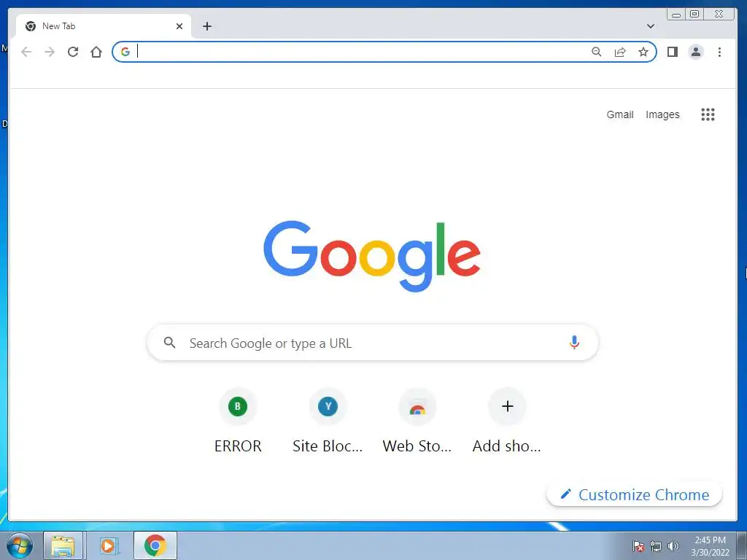This screenshot has height=560, width=747.
Task: Click Chrome icon in the taskbar
Action: [155, 545]
